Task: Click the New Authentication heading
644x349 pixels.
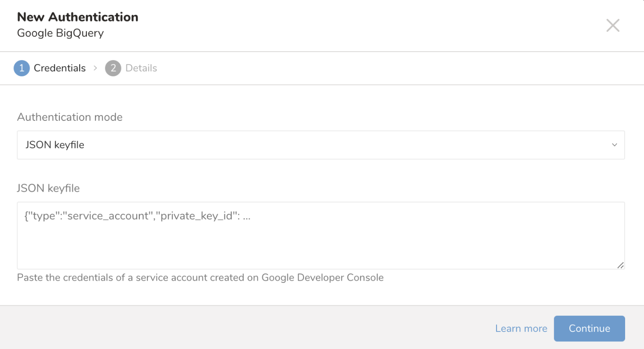Action: point(77,17)
